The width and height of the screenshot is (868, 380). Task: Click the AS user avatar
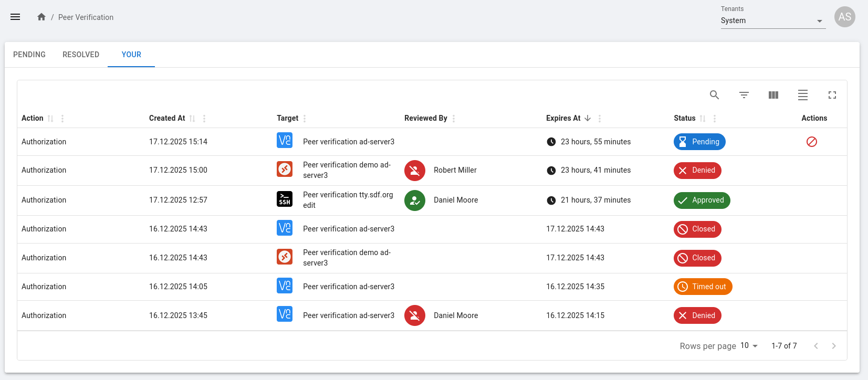pos(844,17)
